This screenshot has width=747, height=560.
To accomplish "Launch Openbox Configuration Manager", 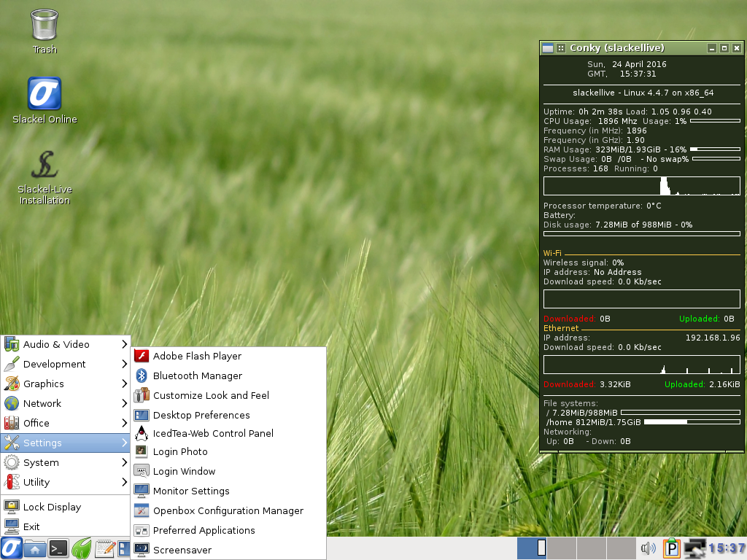I will (x=228, y=510).
